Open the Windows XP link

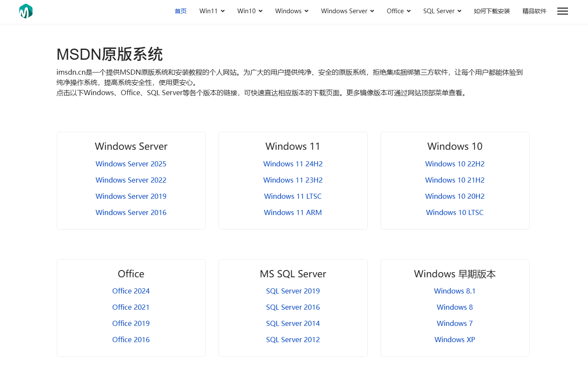455,340
